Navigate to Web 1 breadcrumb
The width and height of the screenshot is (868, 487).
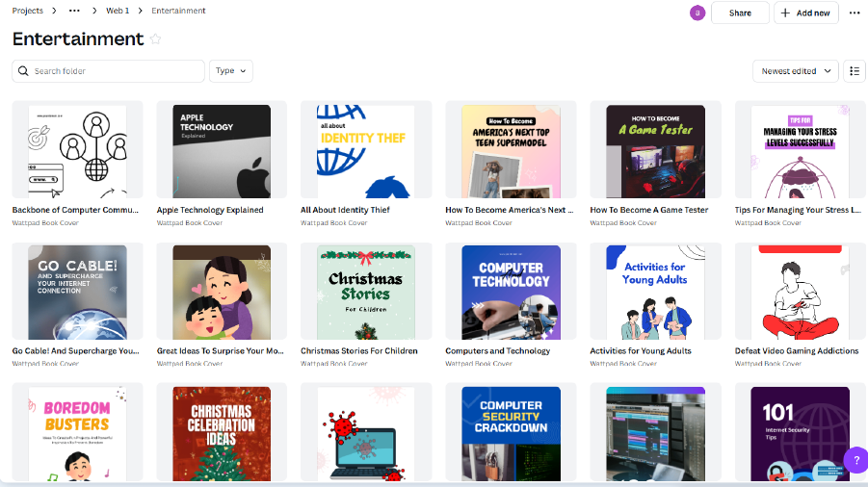click(118, 11)
